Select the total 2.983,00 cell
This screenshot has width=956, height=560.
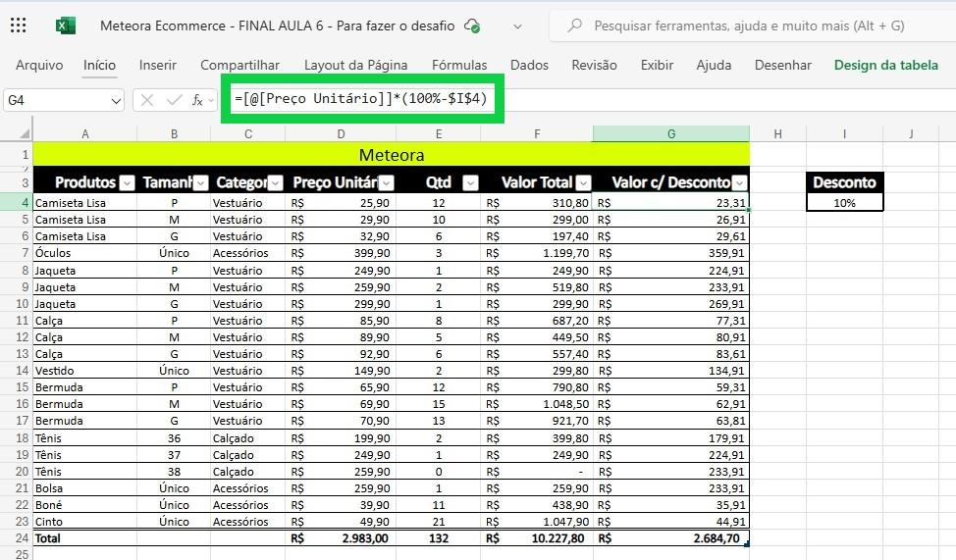click(x=341, y=538)
